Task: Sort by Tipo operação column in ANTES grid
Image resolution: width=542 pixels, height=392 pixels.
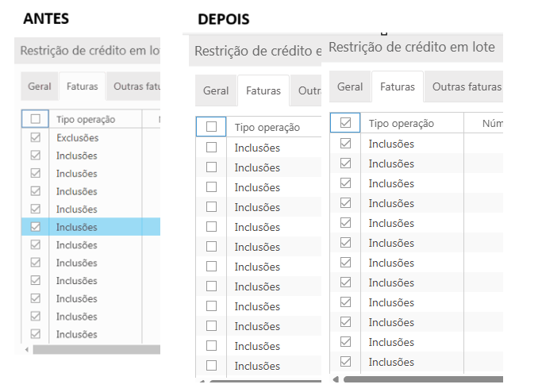Action: coord(86,119)
